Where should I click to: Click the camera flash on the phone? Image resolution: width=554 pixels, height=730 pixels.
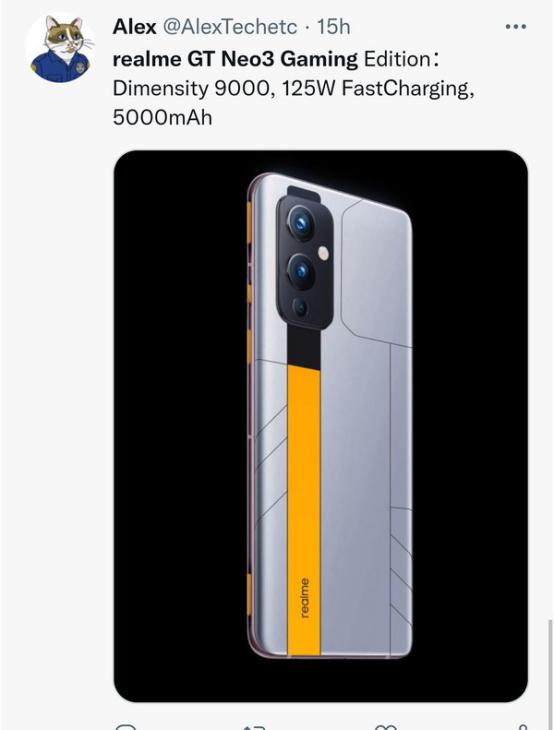tap(323, 253)
